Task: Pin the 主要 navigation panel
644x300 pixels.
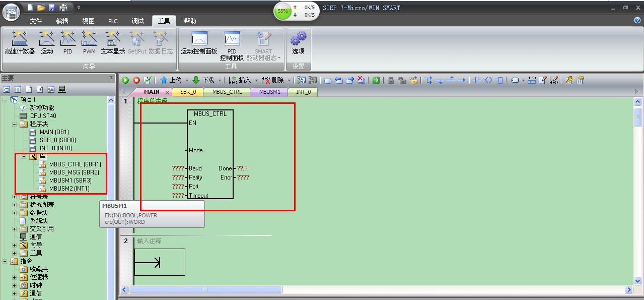Action: [111, 78]
